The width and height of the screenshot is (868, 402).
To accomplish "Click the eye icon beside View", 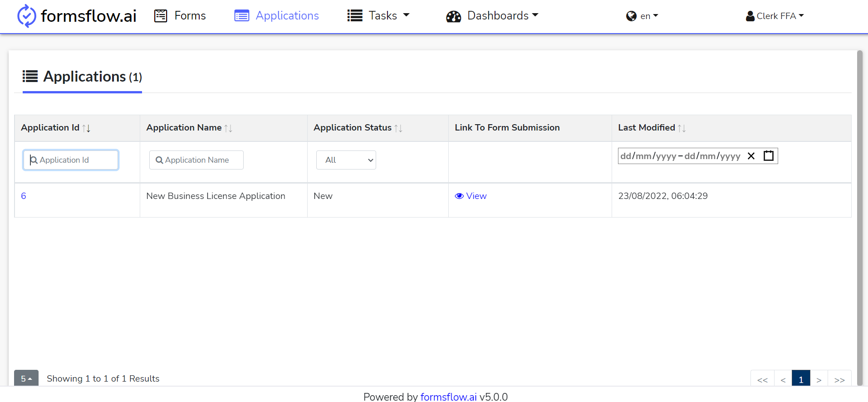I will click(x=459, y=196).
